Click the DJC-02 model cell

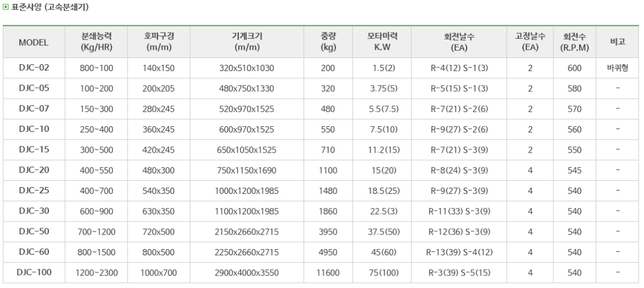click(x=34, y=68)
